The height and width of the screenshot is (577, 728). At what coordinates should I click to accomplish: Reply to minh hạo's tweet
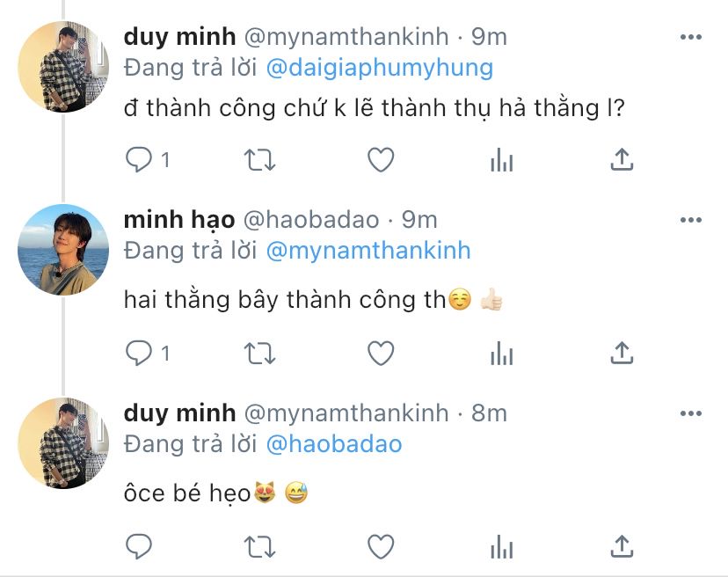pos(139,353)
